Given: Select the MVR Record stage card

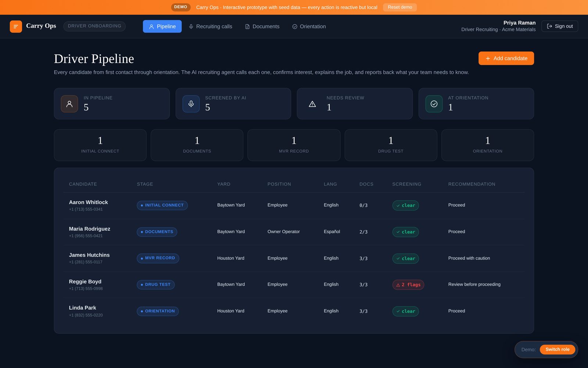Looking at the screenshot, I should click(x=294, y=145).
